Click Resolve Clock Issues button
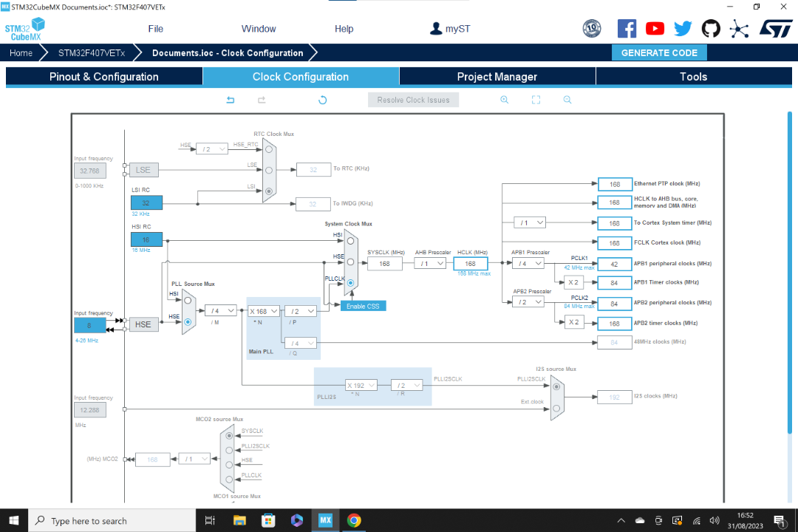This screenshot has width=798, height=532. click(413, 100)
